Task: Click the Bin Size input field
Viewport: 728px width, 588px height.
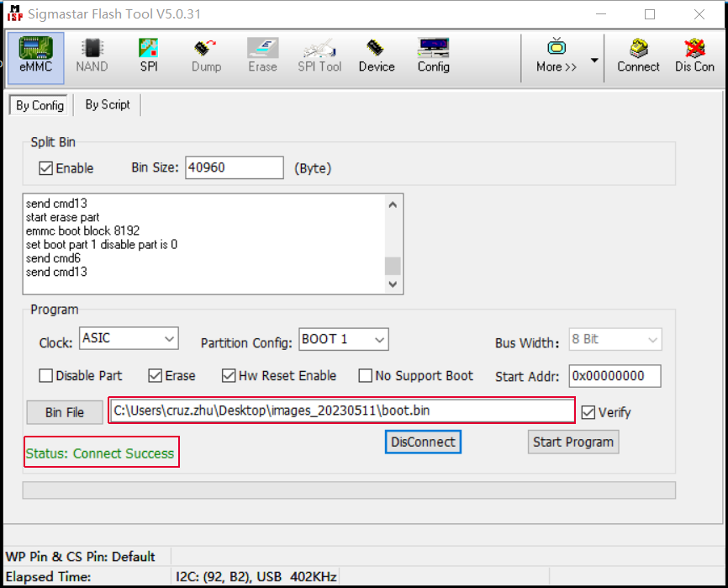Action: click(x=235, y=167)
